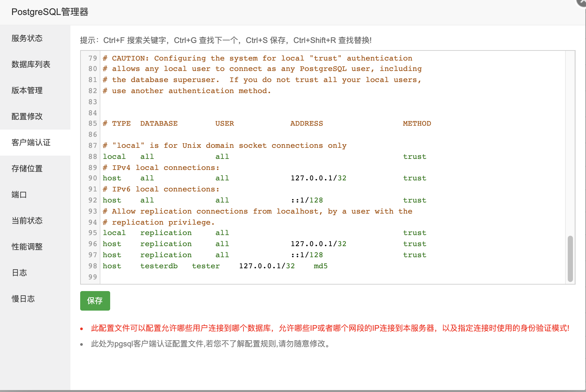Click the red config-file warning note
This screenshot has height=392, width=586.
[x=330, y=328]
